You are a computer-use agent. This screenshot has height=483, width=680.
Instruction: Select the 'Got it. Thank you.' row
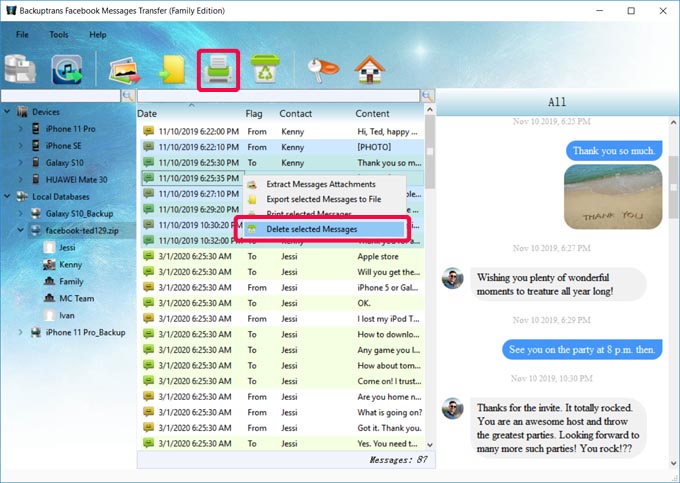pos(281,428)
